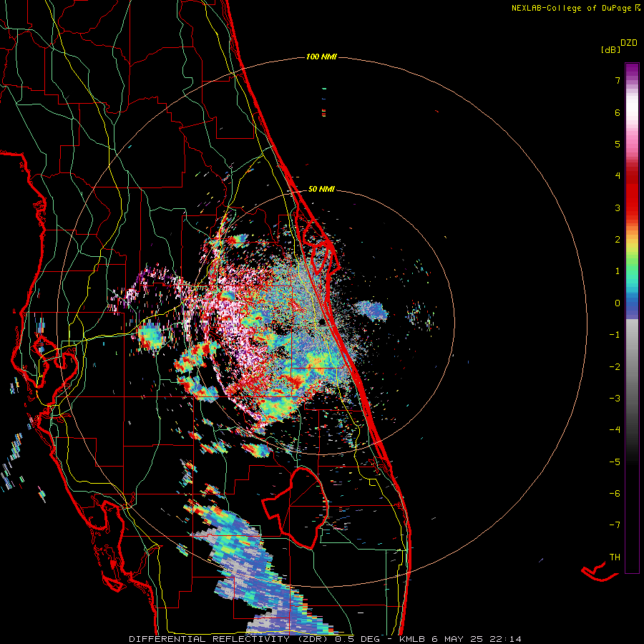Click the isolated offshore echo blob east of coast
This screenshot has width=644, height=644.
371,310
